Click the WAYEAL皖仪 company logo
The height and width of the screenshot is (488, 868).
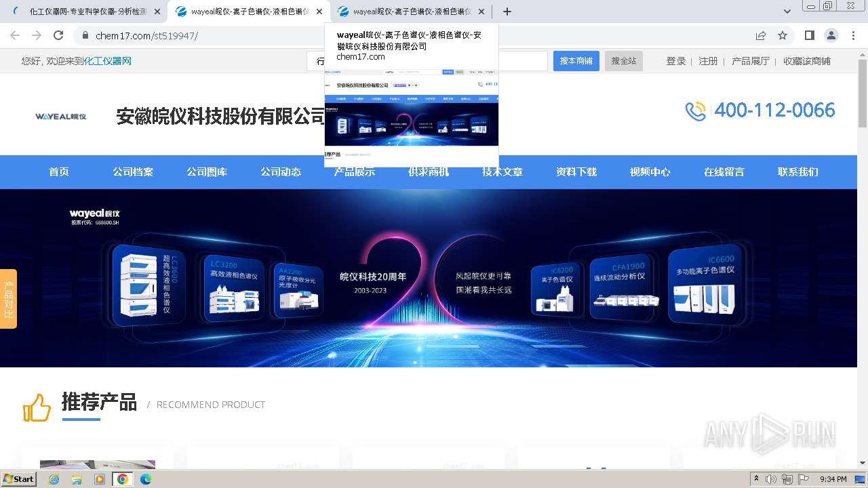[61, 117]
